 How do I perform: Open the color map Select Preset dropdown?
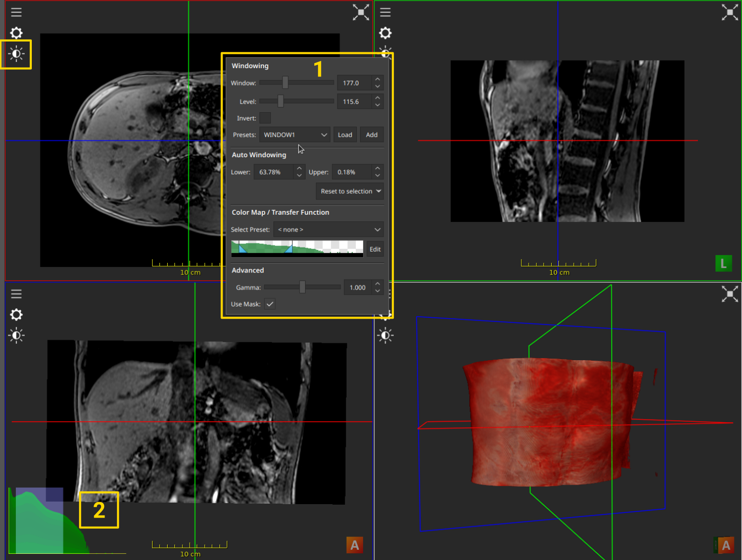click(x=329, y=230)
